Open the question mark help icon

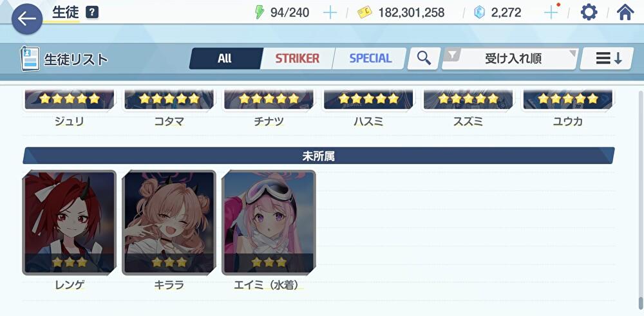(x=92, y=13)
